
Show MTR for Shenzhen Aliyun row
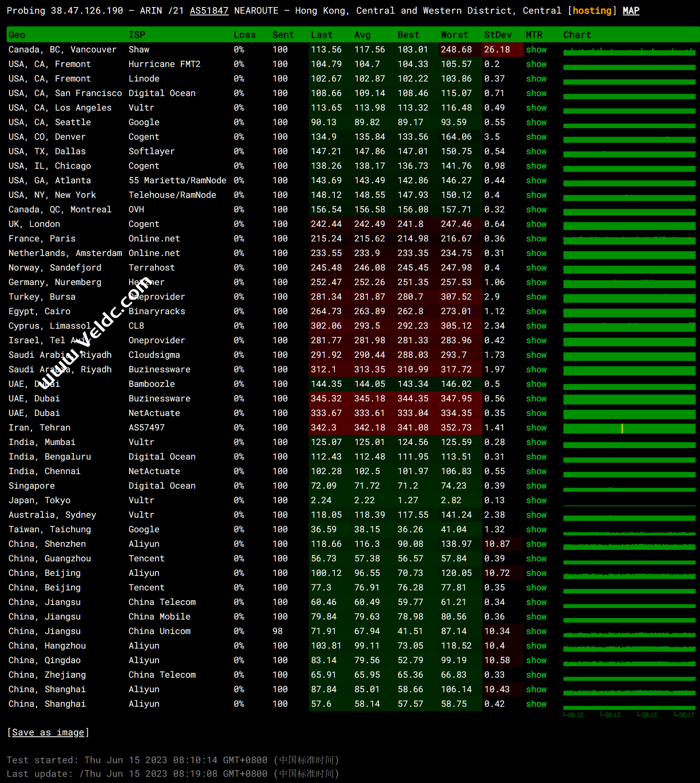536,544
